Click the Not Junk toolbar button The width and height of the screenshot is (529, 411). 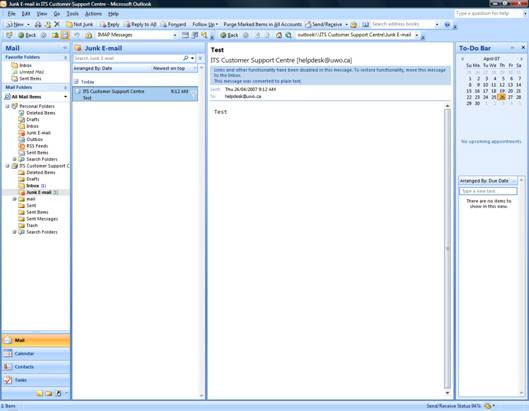[79, 24]
